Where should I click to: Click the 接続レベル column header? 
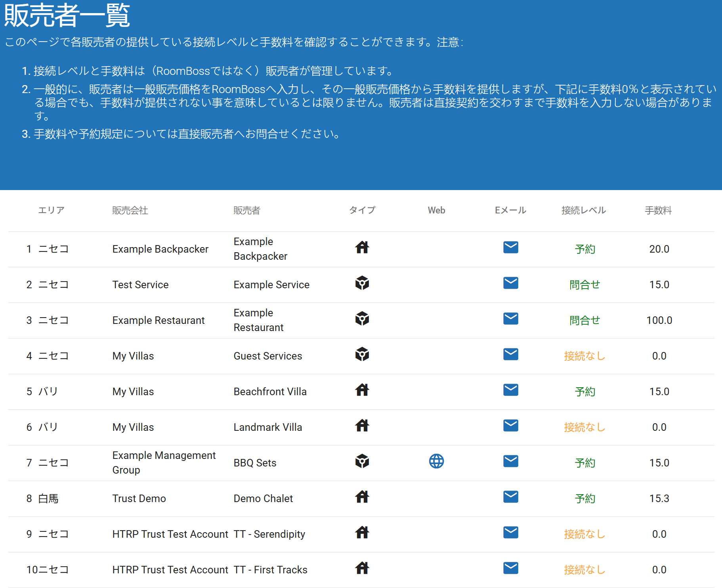(583, 210)
